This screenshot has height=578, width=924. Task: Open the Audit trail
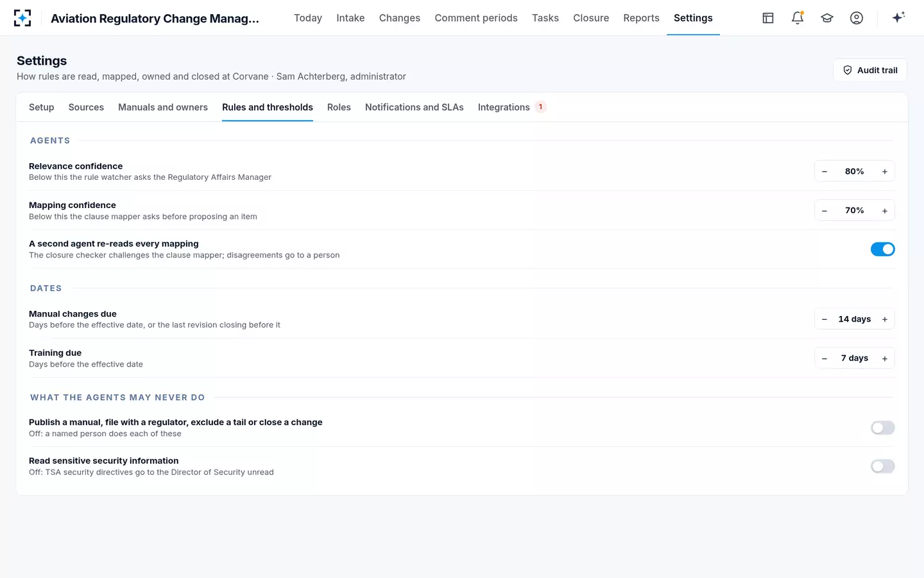870,70
